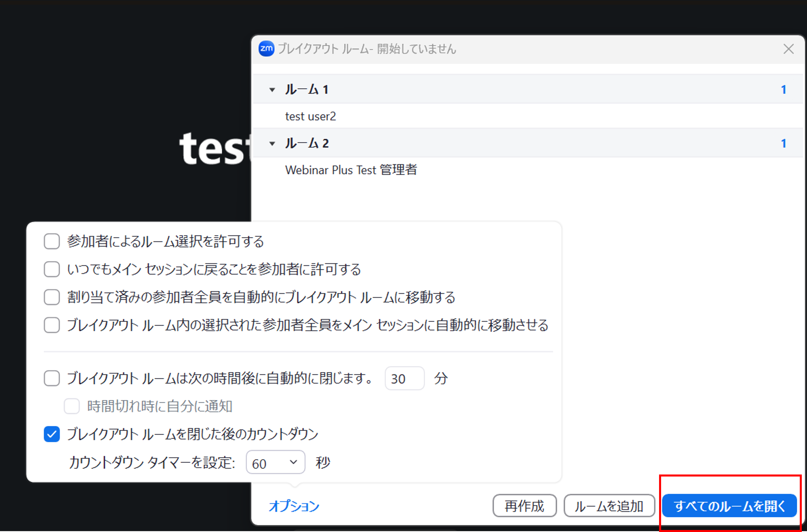The width and height of the screenshot is (807, 532).
Task: Click the 再作成 button
Action: 524,506
